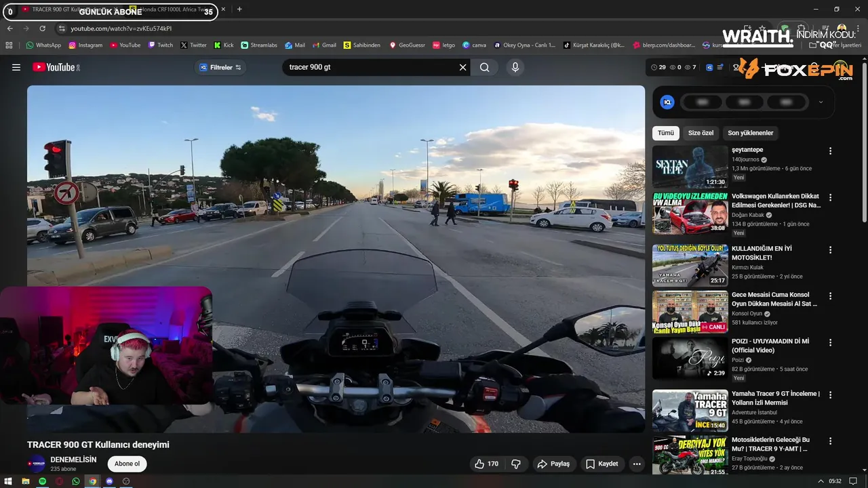
Task: Open the Sahibinden bookmark
Action: [362, 45]
